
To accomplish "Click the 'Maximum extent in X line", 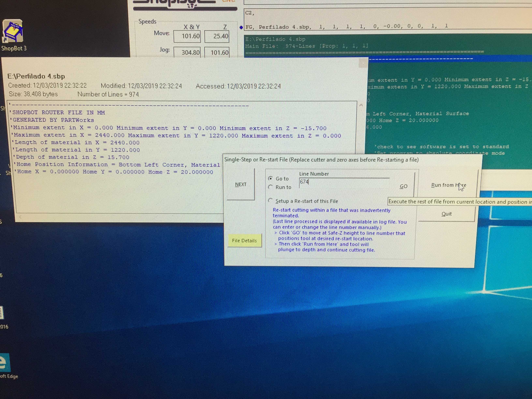I will pos(176,135).
